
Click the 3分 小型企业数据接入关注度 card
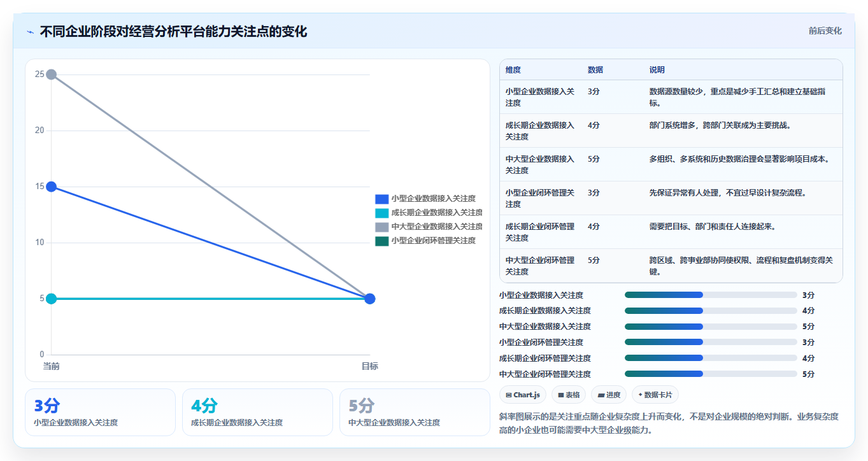[x=100, y=412]
